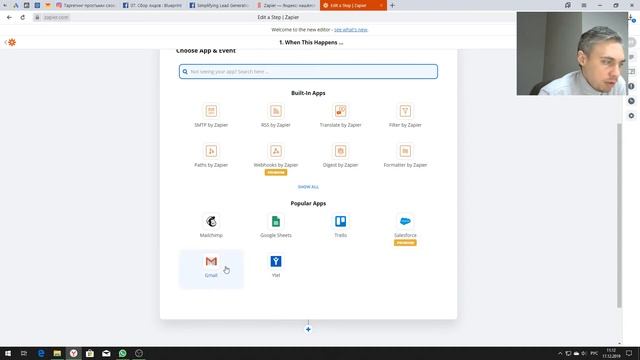Click the info icon in the right sidebar
This screenshot has width=640, height=360.
(x=631, y=87)
